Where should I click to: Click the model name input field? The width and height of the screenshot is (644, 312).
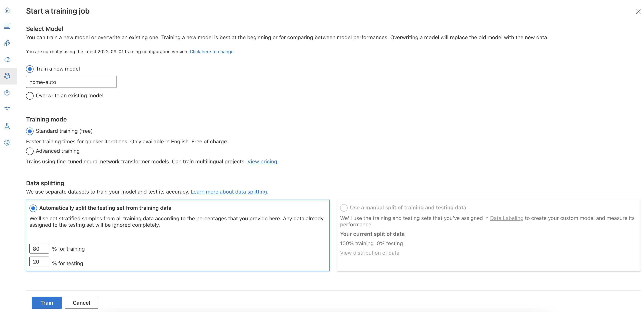click(x=71, y=82)
